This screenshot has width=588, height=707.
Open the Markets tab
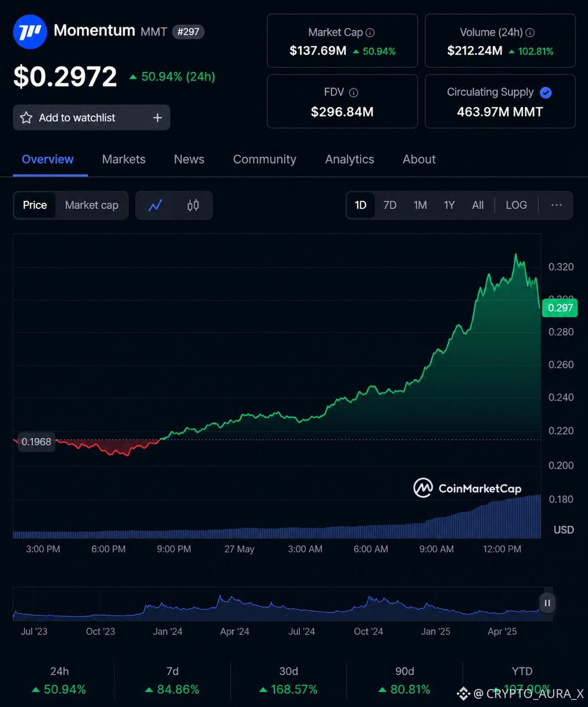124,159
